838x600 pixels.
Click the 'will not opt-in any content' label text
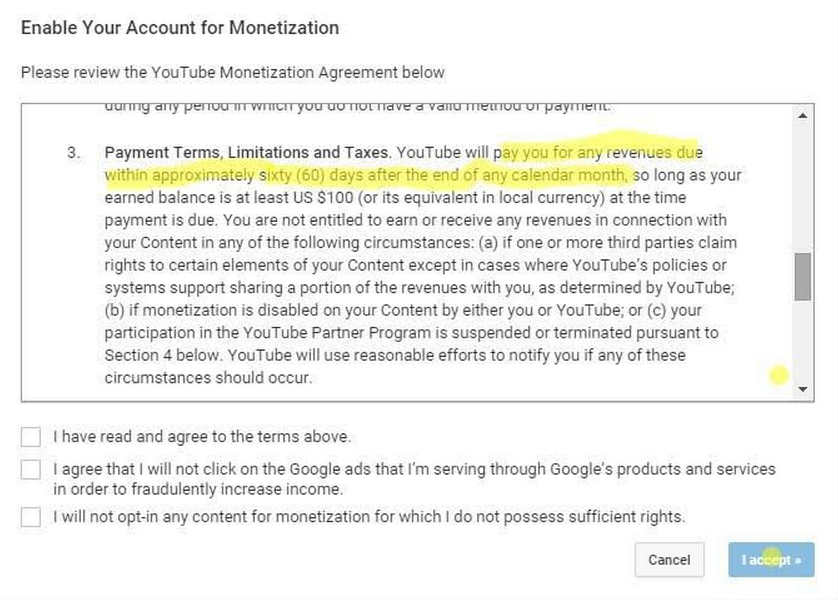[368, 517]
